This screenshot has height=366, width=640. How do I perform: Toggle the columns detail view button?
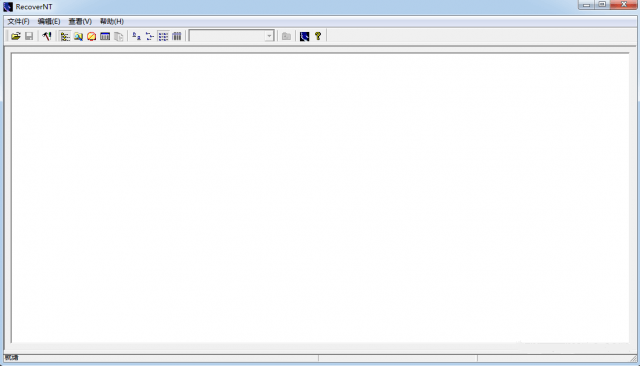pos(177,36)
